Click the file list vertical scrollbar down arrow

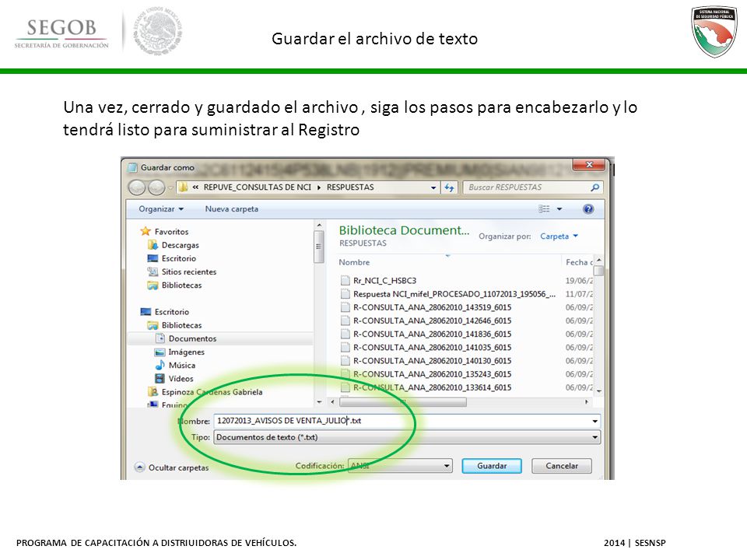[x=599, y=391]
